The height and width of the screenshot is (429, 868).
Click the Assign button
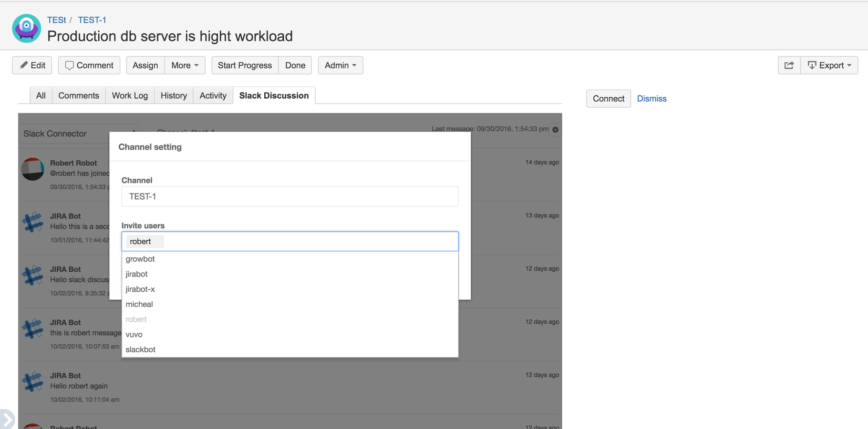(x=145, y=65)
